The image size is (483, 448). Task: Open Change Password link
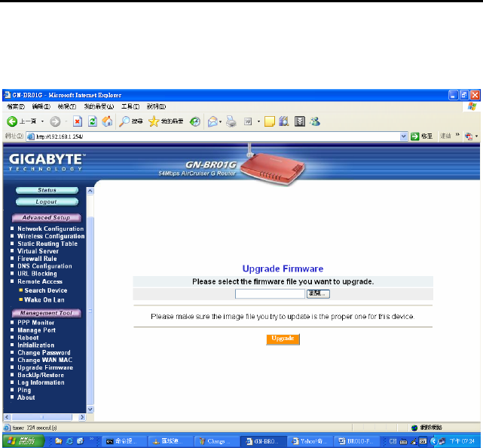coord(44,353)
